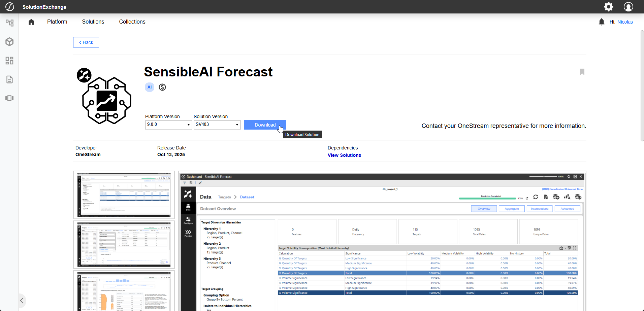Collapse the left sidebar with chevron
The width and height of the screenshot is (644, 311).
tap(22, 301)
